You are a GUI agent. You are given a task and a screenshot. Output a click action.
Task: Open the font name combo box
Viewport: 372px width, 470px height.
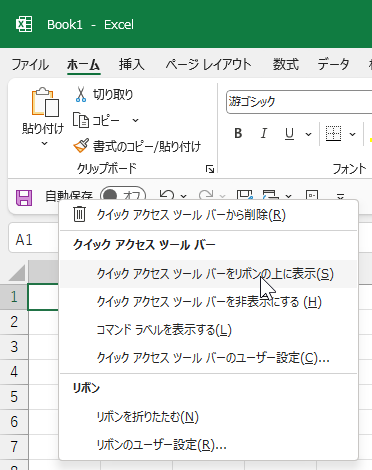point(299,102)
